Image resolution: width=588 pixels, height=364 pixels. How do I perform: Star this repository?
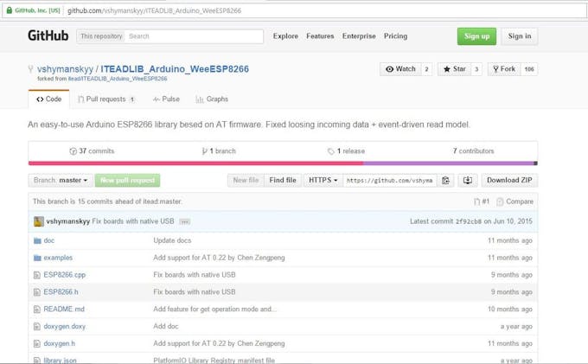click(x=454, y=69)
